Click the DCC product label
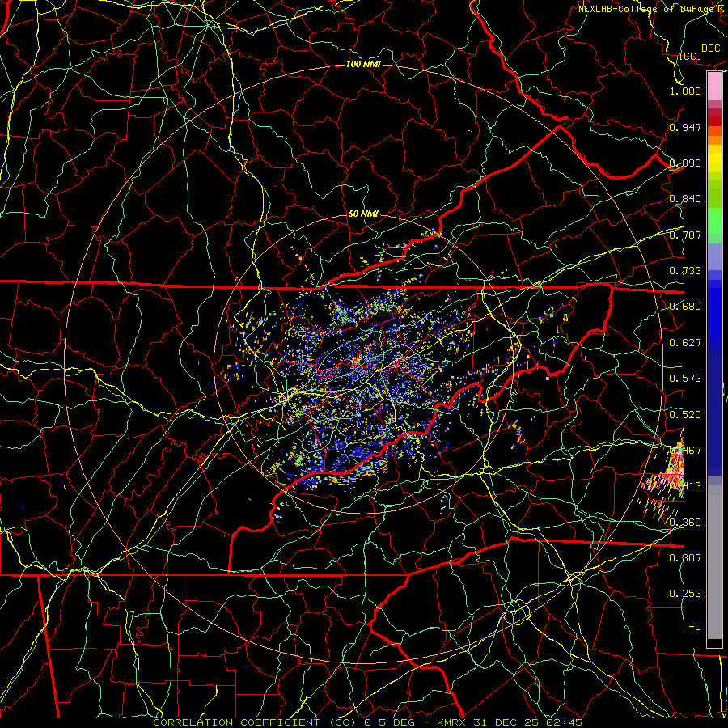728x728 pixels. 710,49
